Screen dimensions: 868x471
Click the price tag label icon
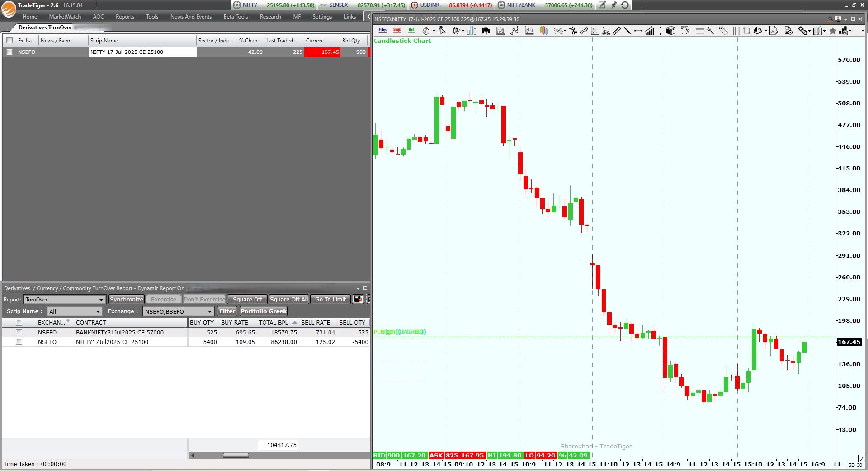(x=723, y=31)
